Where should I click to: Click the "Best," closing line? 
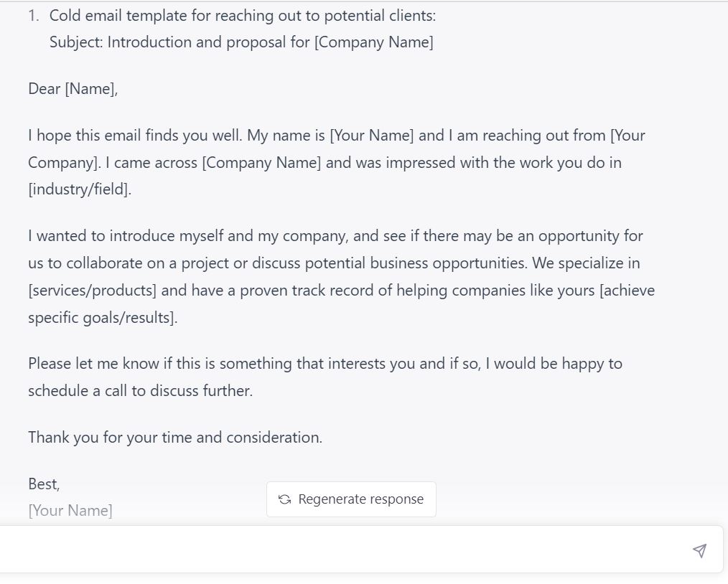point(44,484)
